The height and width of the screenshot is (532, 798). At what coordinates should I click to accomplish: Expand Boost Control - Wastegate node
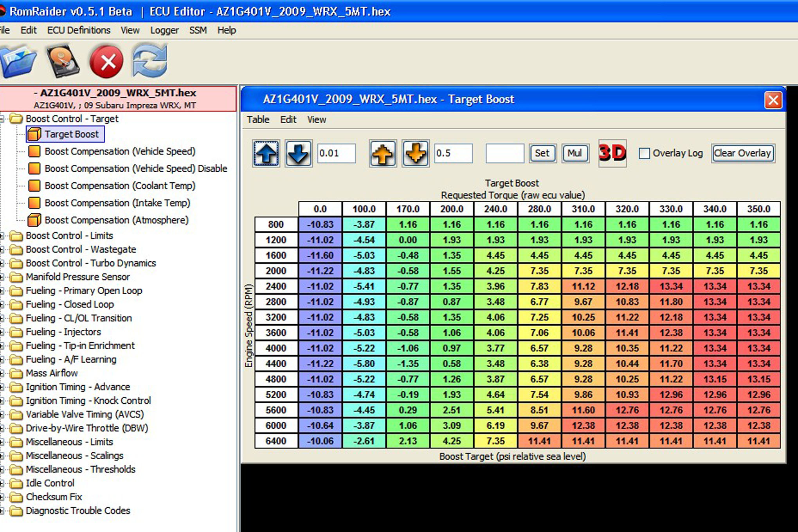[2, 250]
